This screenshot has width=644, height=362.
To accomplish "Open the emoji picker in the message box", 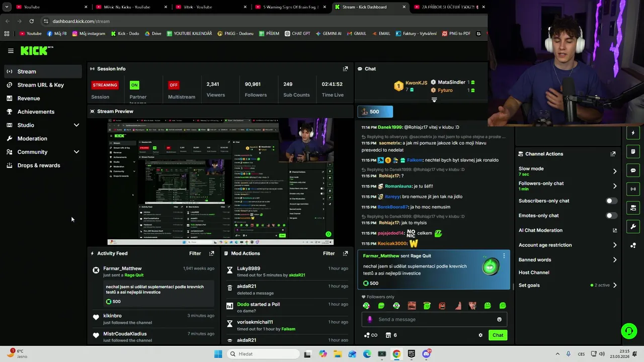I will pos(499,319).
